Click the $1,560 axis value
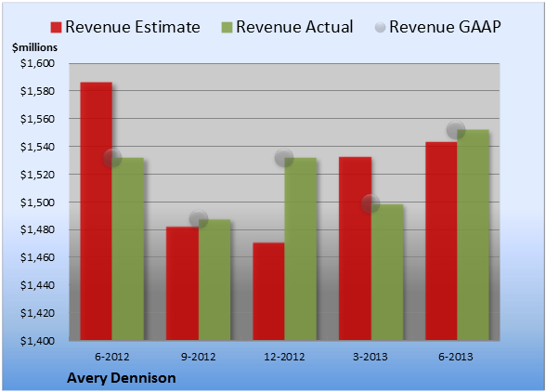Image resolution: width=546 pixels, height=392 pixels. pos(37,119)
